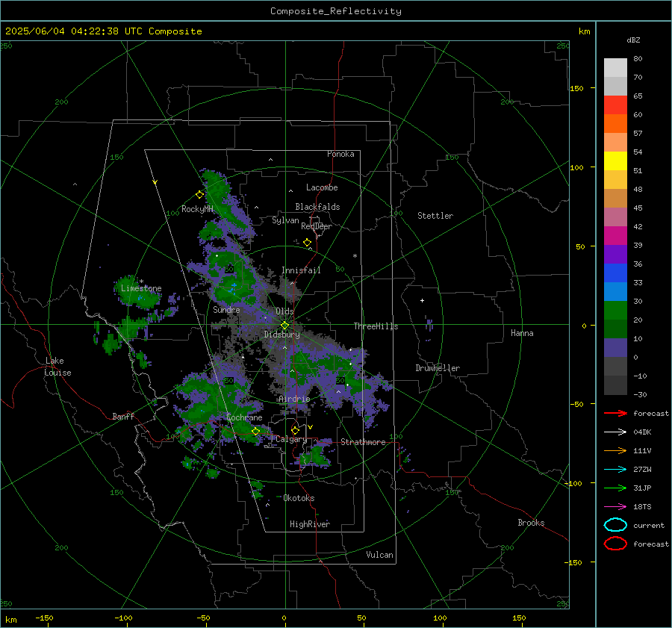Click the magenta 18TS arrow legend icon
Screen dimensions: 672x628
615,507
